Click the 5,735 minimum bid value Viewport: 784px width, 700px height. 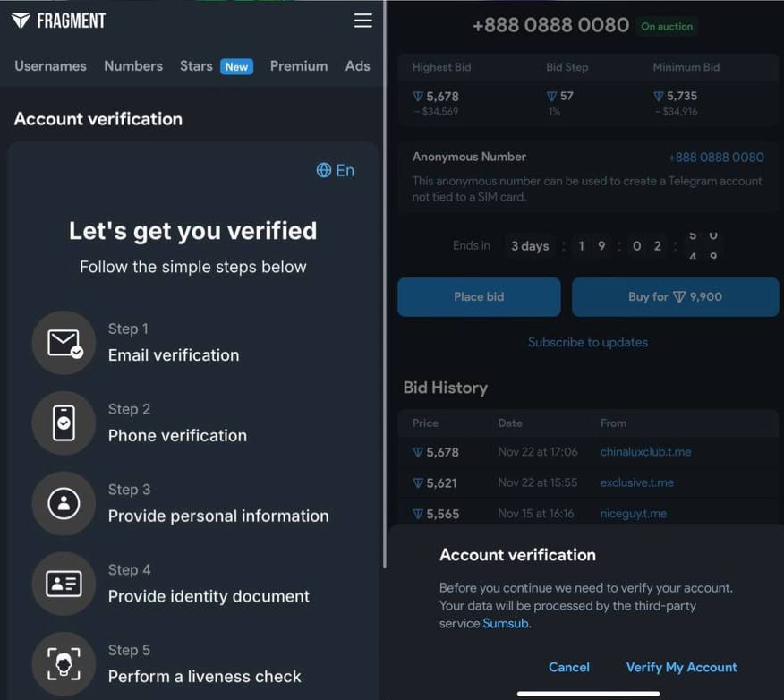681,96
